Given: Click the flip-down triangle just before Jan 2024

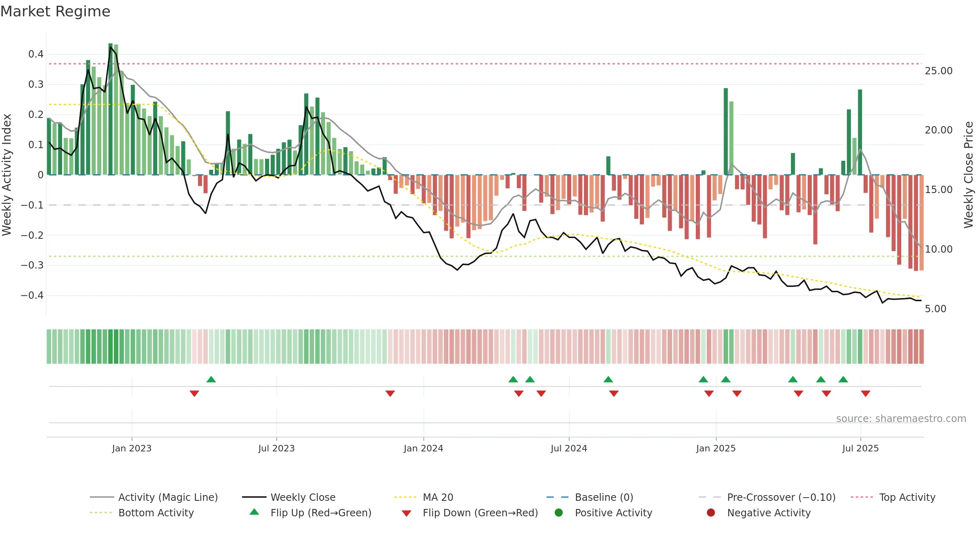Looking at the screenshot, I should tap(390, 393).
